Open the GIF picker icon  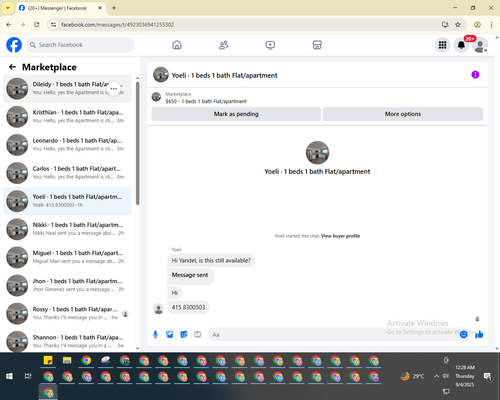coord(198,334)
